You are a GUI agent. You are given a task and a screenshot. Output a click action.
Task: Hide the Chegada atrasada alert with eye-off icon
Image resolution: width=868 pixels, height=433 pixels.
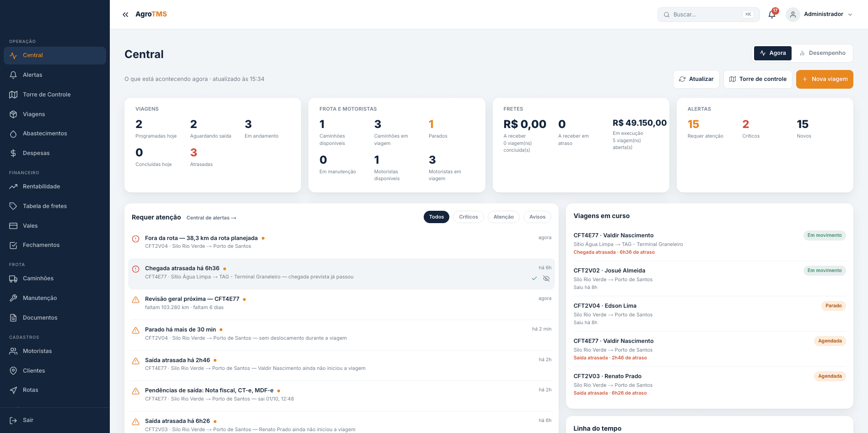[546, 278]
